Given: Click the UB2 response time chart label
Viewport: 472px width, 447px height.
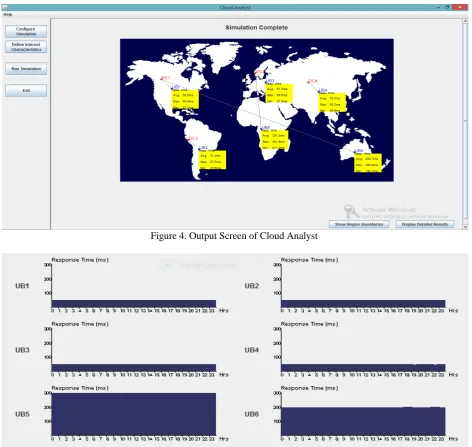Looking at the screenshot, I should point(252,286).
